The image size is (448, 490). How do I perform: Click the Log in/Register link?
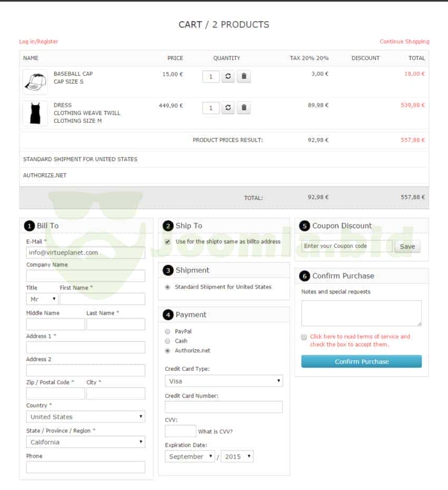(38, 42)
